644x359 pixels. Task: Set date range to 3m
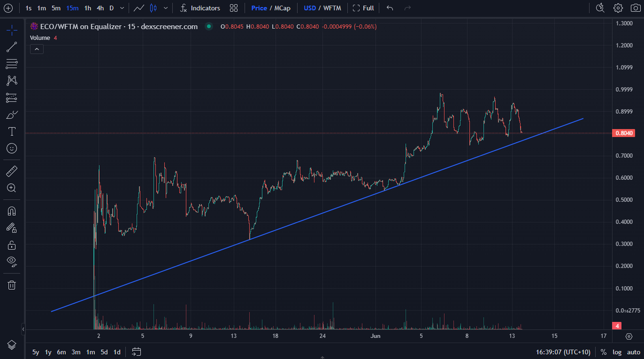(x=76, y=352)
